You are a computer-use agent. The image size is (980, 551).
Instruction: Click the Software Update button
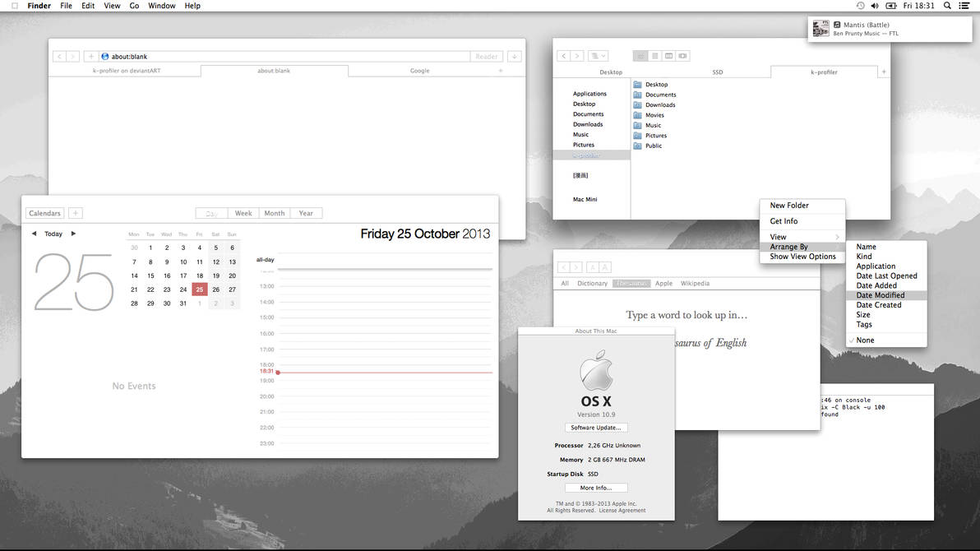click(595, 428)
